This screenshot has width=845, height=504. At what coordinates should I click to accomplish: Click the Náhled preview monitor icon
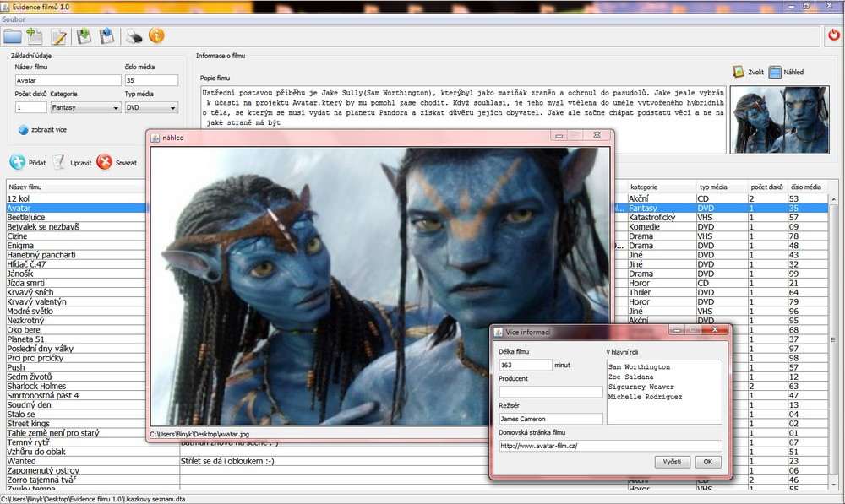775,72
